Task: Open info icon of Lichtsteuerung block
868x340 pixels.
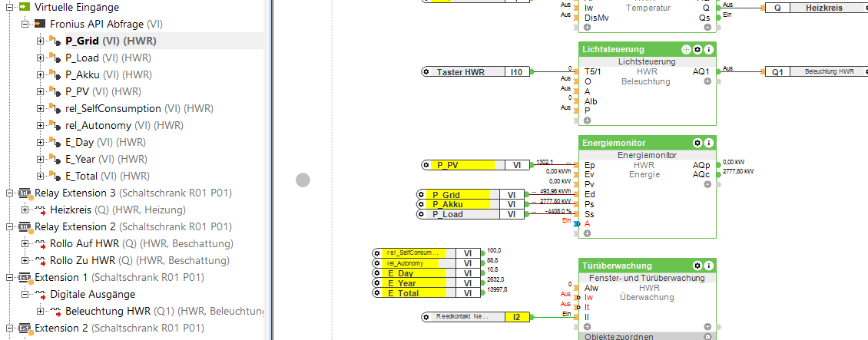Action: pos(708,50)
